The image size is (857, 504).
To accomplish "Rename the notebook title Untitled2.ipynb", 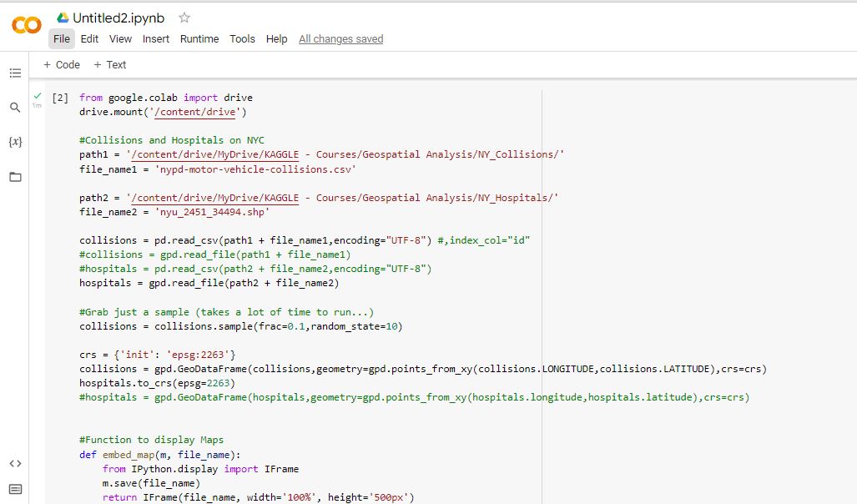I will [117, 16].
